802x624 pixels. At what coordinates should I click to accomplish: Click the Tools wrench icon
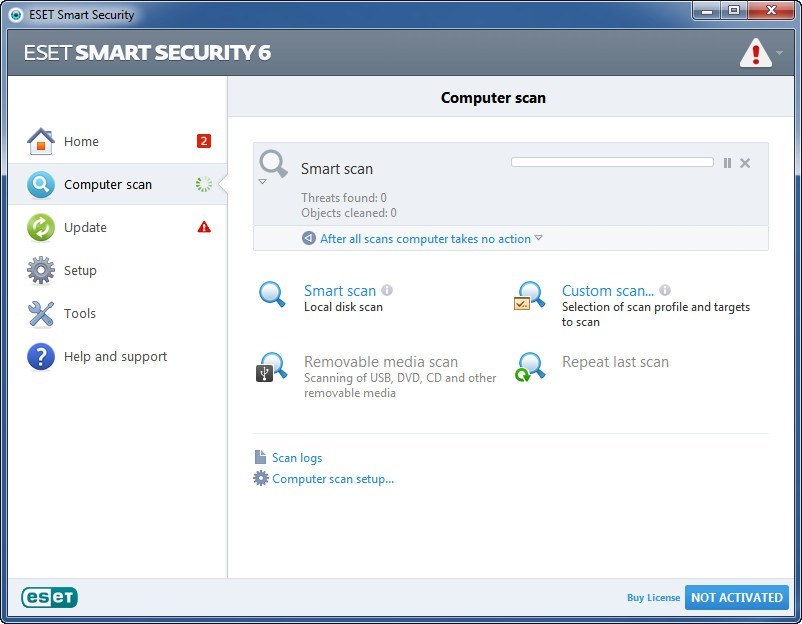click(40, 313)
